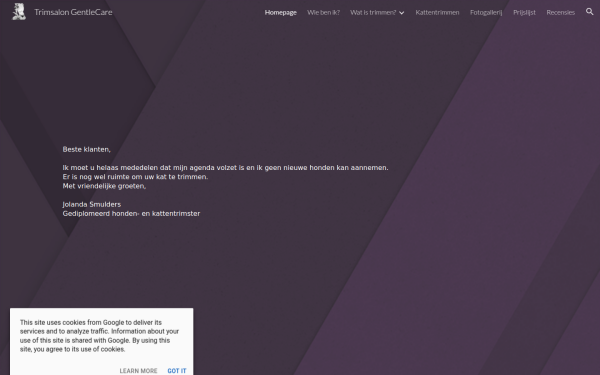Open the site search magnifier icon
600x375 pixels.
(x=590, y=11)
